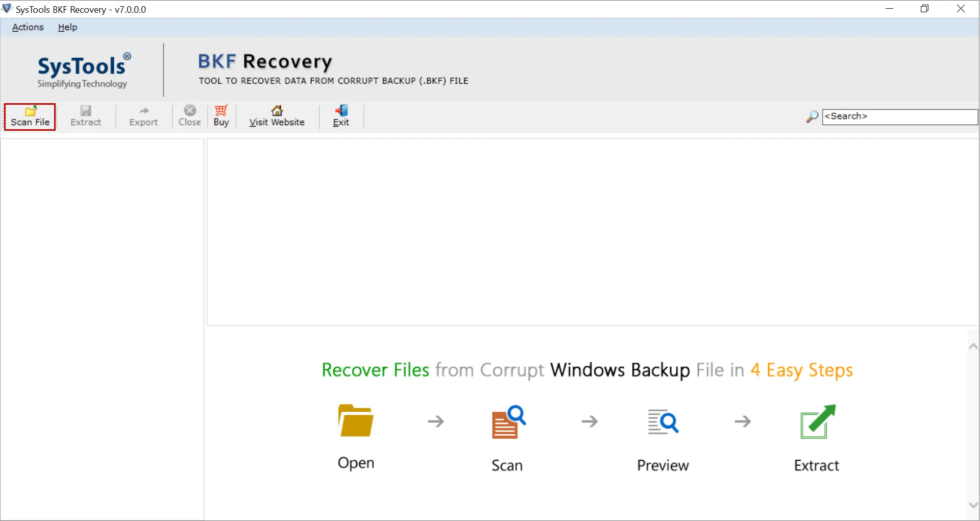Viewport: 980px width, 521px height.
Task: Click the 'Extract' label under the green arrow
Action: (x=817, y=465)
